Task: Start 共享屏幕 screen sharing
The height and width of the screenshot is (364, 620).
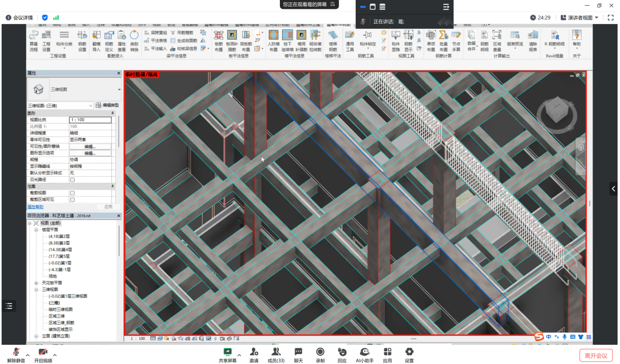Action: (x=227, y=355)
